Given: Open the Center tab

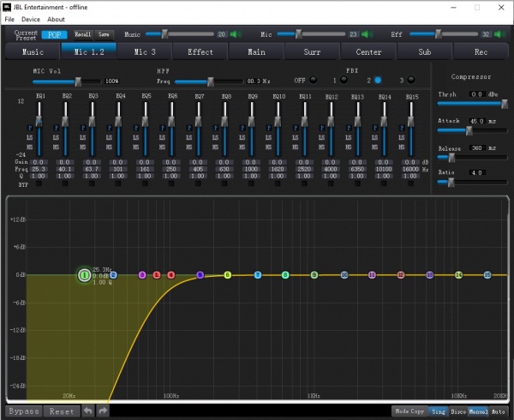Looking at the screenshot, I should (368, 51).
